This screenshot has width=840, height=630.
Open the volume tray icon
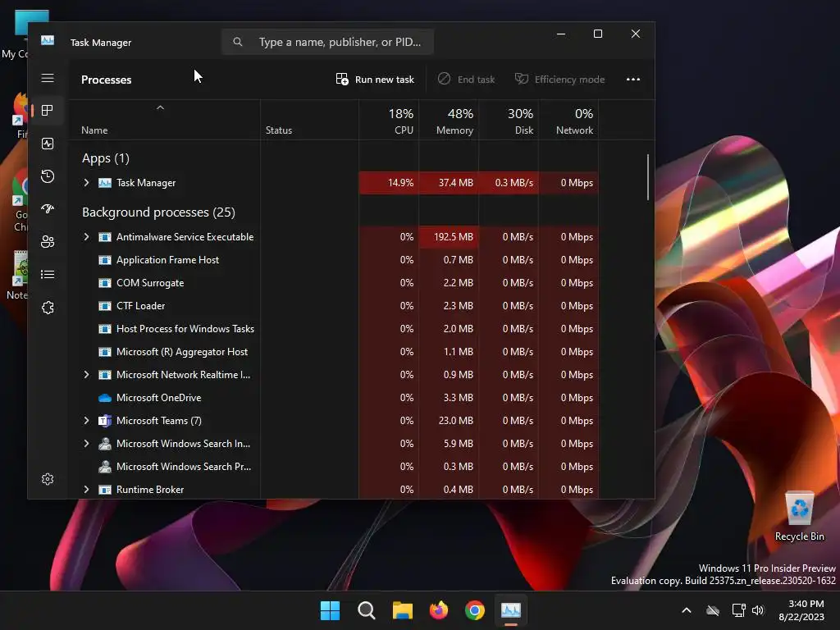click(x=758, y=610)
